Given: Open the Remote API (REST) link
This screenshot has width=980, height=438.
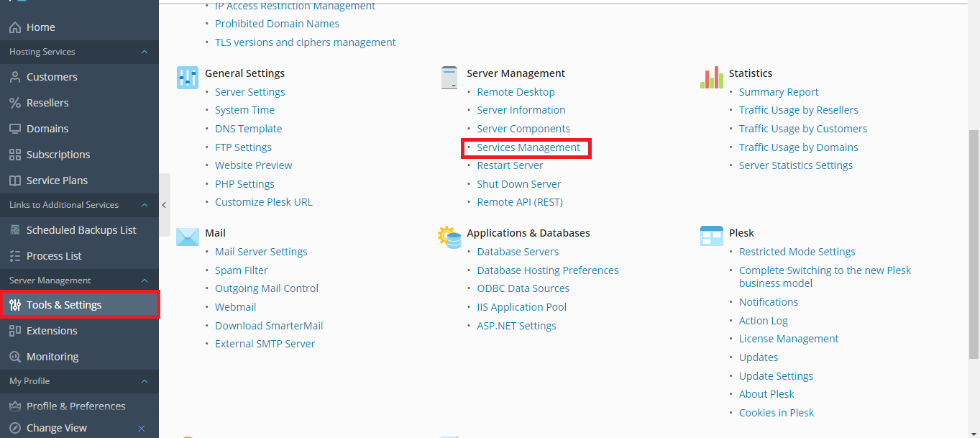Looking at the screenshot, I should [520, 202].
